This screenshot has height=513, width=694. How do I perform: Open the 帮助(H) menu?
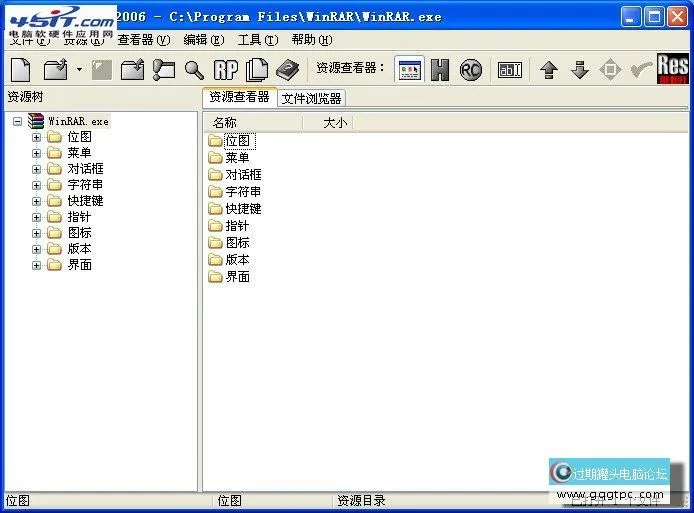pos(312,40)
